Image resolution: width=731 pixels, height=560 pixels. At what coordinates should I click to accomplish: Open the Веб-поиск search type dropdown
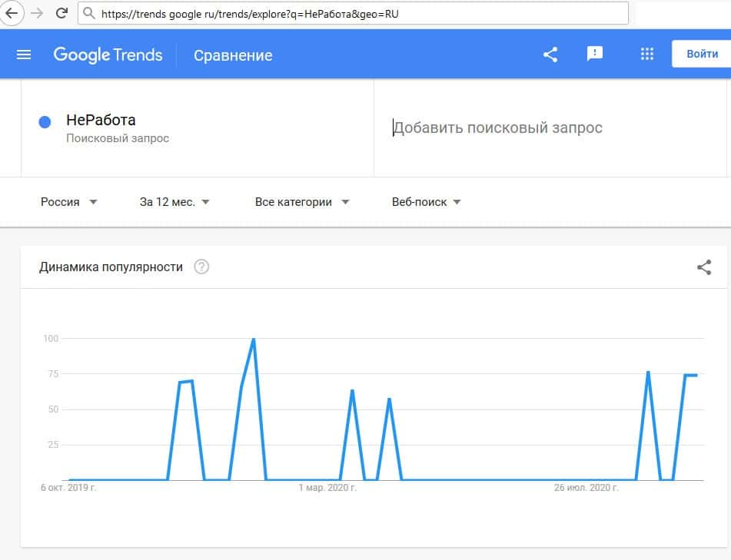click(x=426, y=202)
